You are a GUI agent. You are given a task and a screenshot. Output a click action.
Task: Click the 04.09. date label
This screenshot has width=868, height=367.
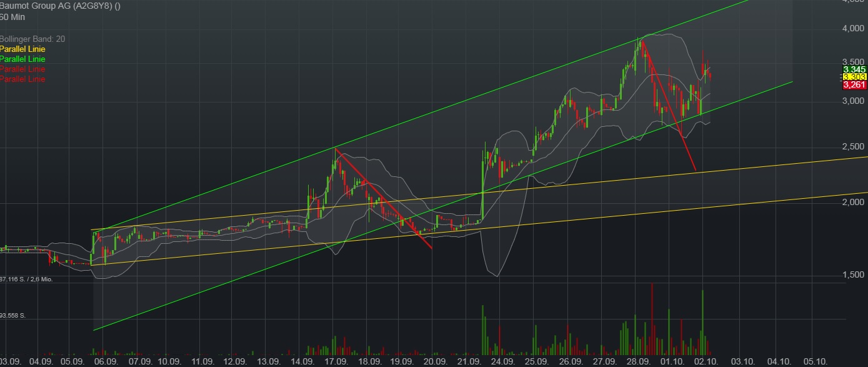[41, 362]
